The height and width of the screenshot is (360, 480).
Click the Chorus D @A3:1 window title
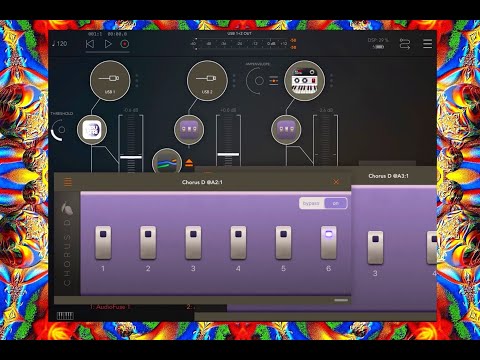(x=388, y=176)
